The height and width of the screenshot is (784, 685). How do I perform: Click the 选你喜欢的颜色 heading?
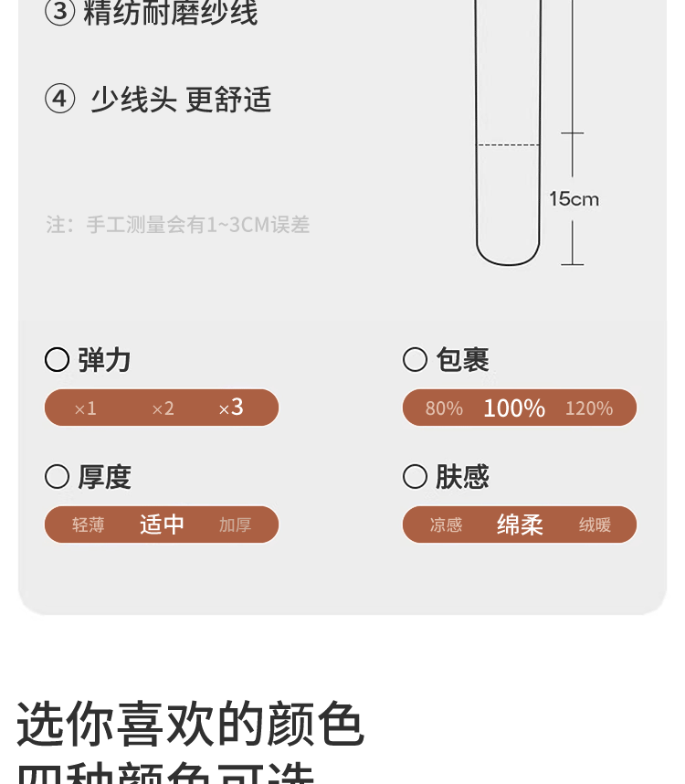tap(190, 725)
